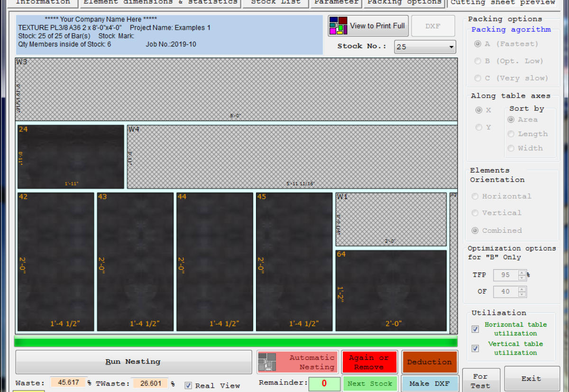
Task: Select nested plate piece 24
Action: [71, 156]
